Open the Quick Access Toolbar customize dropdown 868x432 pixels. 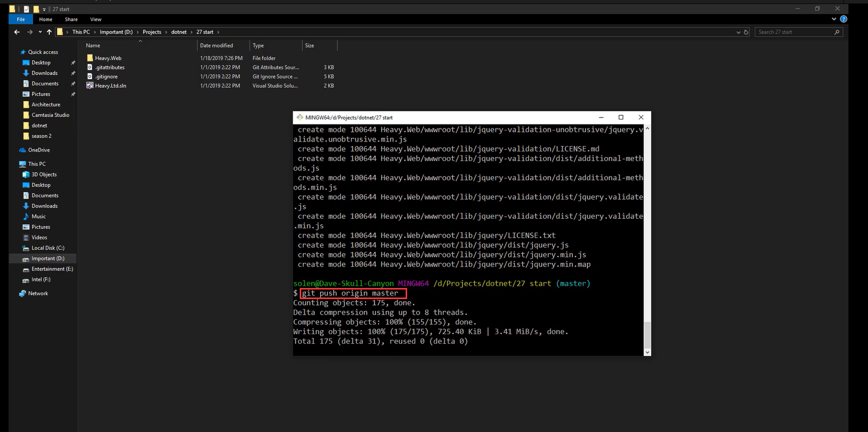click(x=44, y=9)
